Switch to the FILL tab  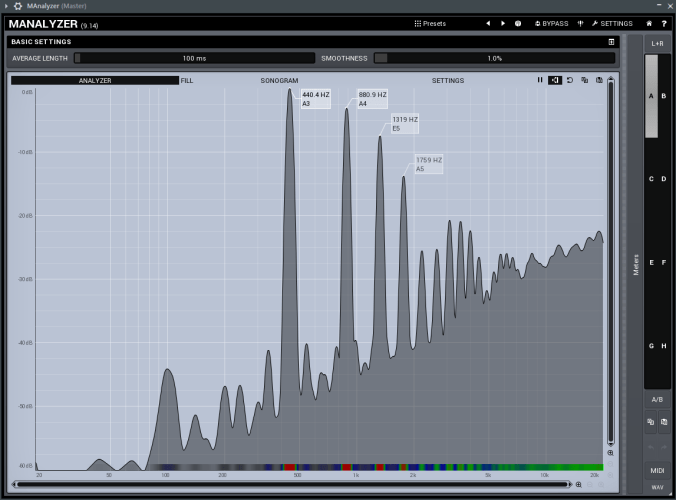187,80
